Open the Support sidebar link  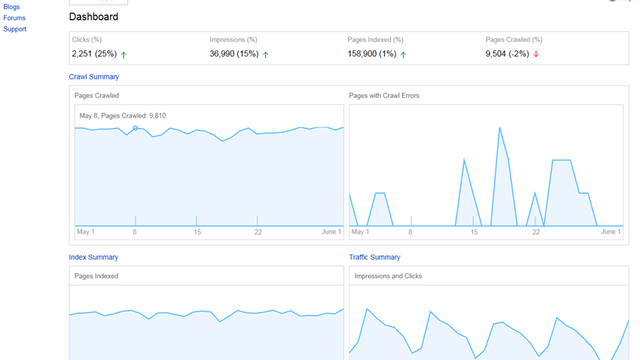pos(15,29)
